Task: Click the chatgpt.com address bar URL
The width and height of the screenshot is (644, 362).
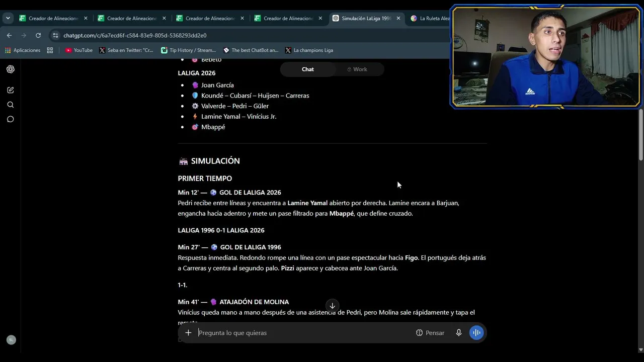Action: pos(135,36)
